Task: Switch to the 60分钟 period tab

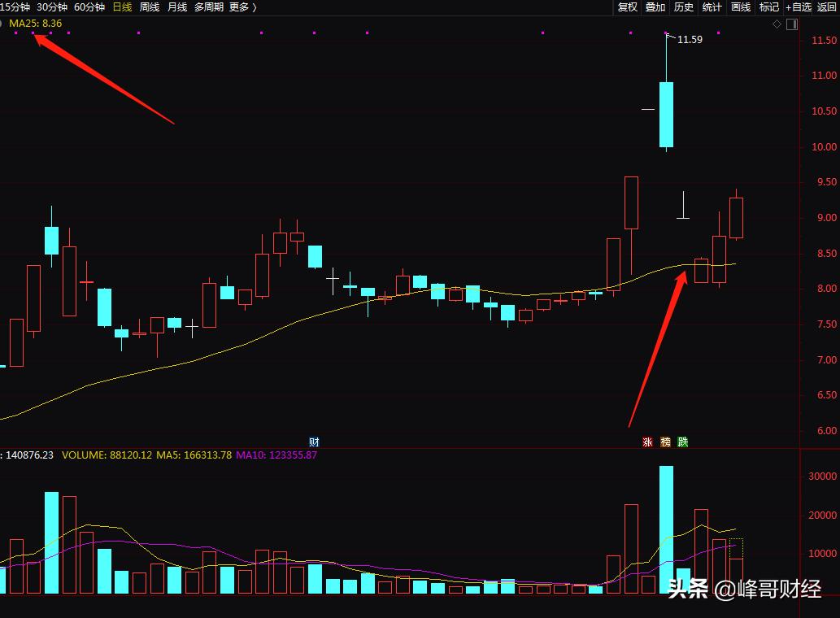Action: (x=89, y=7)
